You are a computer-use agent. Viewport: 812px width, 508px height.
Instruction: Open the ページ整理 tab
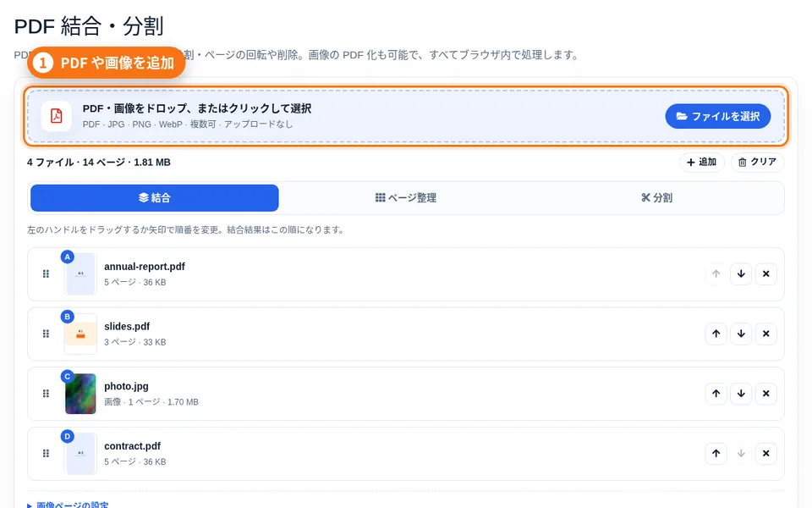tap(405, 197)
